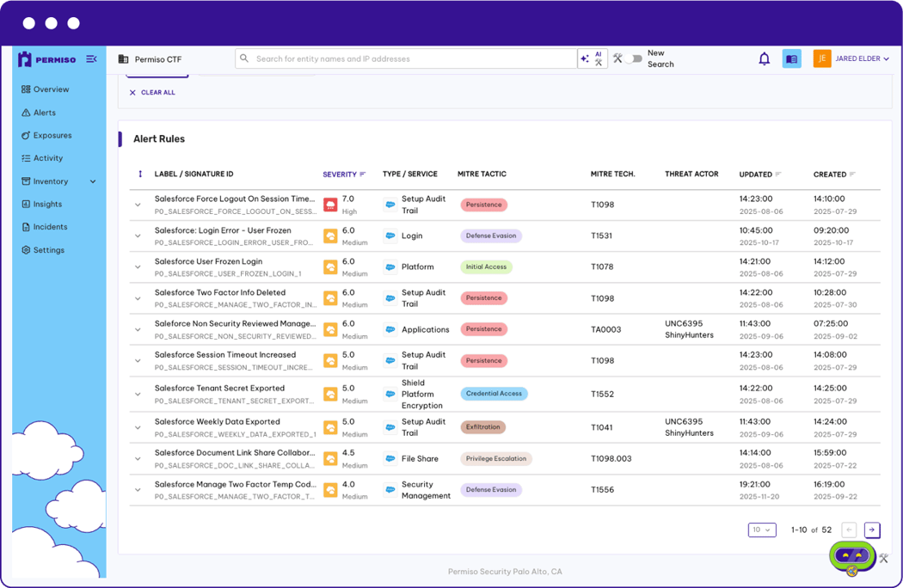The height and width of the screenshot is (588, 903).
Task: Open notifications via the bell icon
Action: [x=765, y=58]
